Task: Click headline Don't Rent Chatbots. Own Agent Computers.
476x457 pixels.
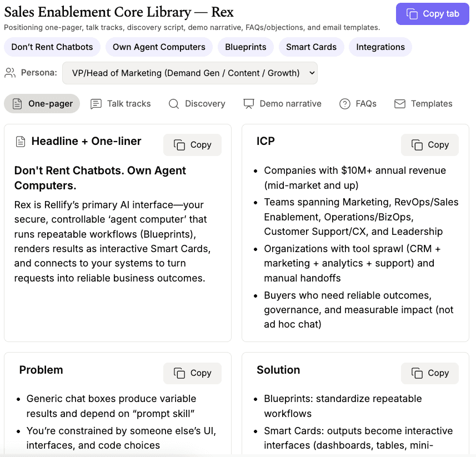Action: click(100, 178)
